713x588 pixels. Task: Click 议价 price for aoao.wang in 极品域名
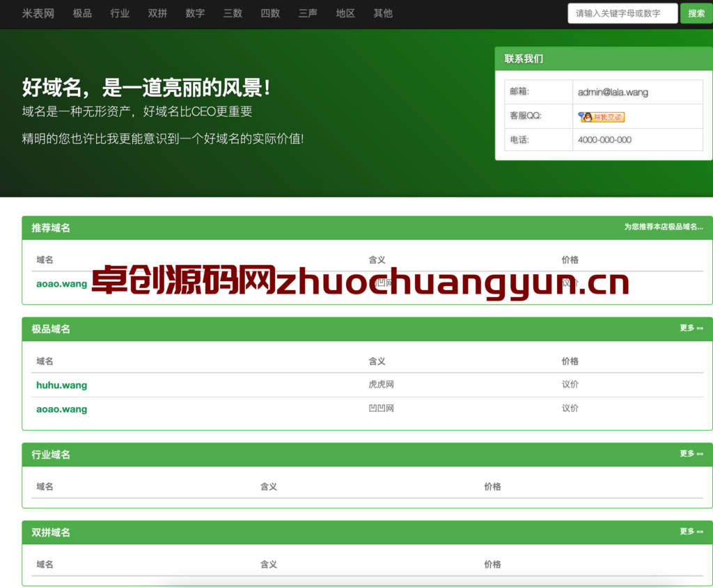pos(570,408)
